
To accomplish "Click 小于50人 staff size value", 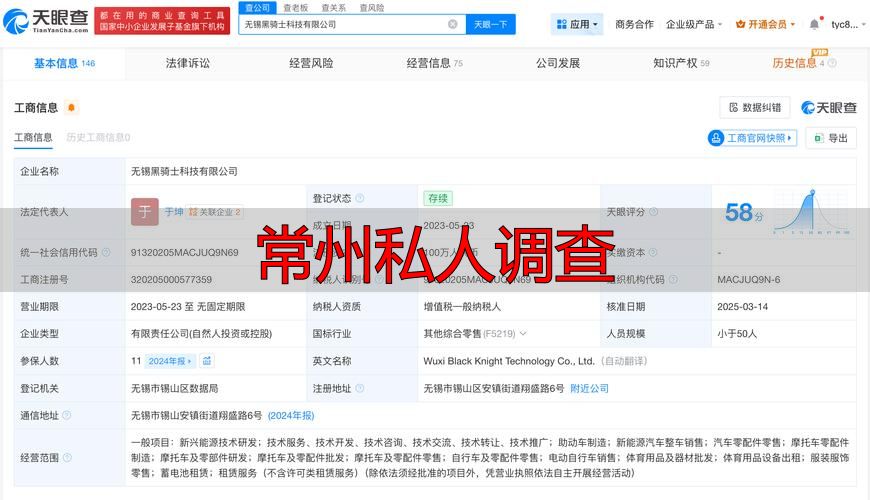I will 737,334.
